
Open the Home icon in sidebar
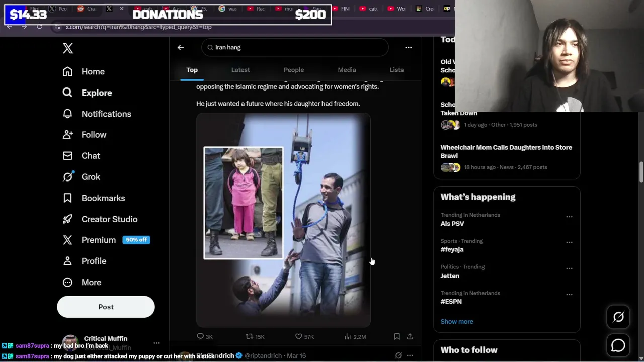(x=67, y=71)
